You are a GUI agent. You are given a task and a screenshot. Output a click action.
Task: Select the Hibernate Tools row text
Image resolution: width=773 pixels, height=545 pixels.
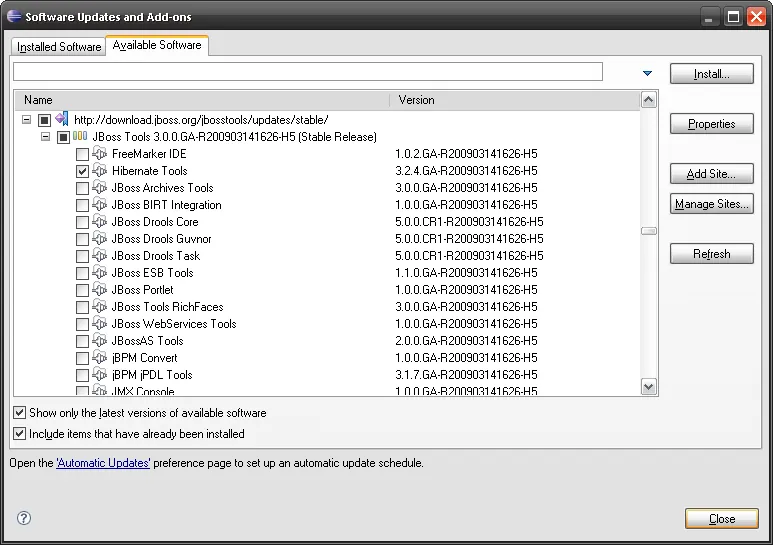click(149, 170)
